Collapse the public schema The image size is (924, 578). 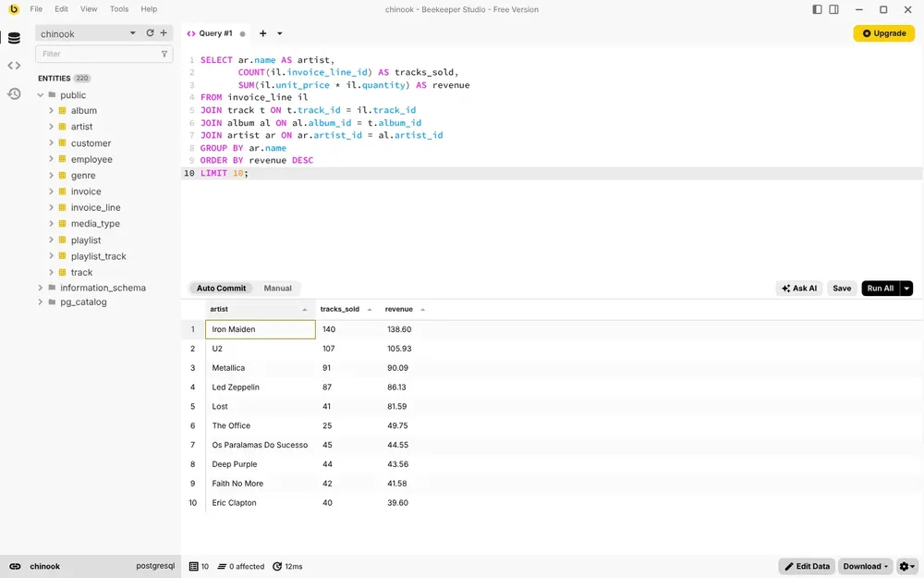click(x=41, y=95)
